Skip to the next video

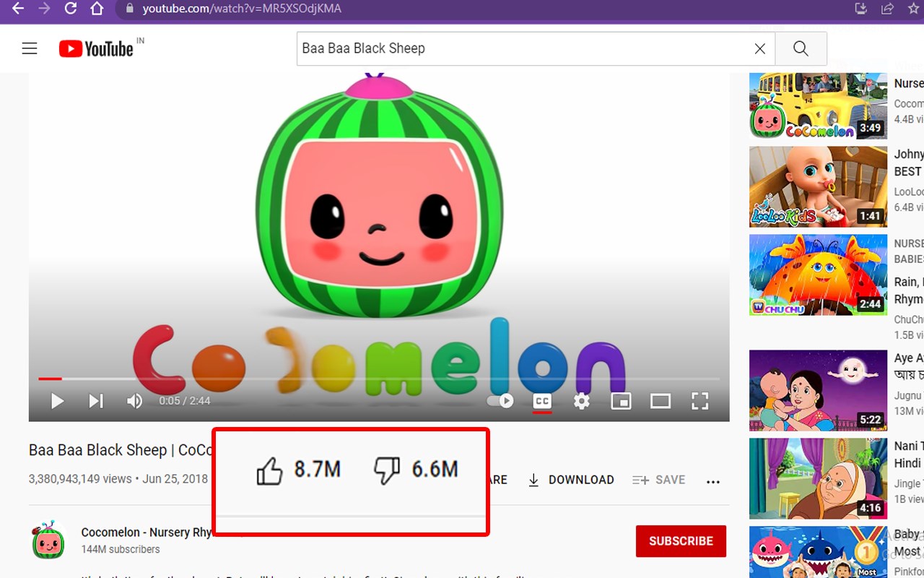tap(96, 401)
